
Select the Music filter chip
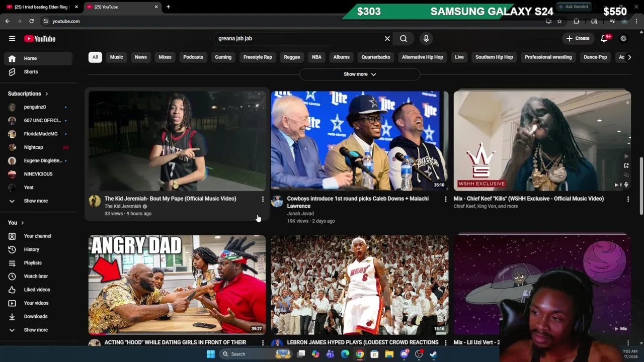pyautogui.click(x=116, y=57)
